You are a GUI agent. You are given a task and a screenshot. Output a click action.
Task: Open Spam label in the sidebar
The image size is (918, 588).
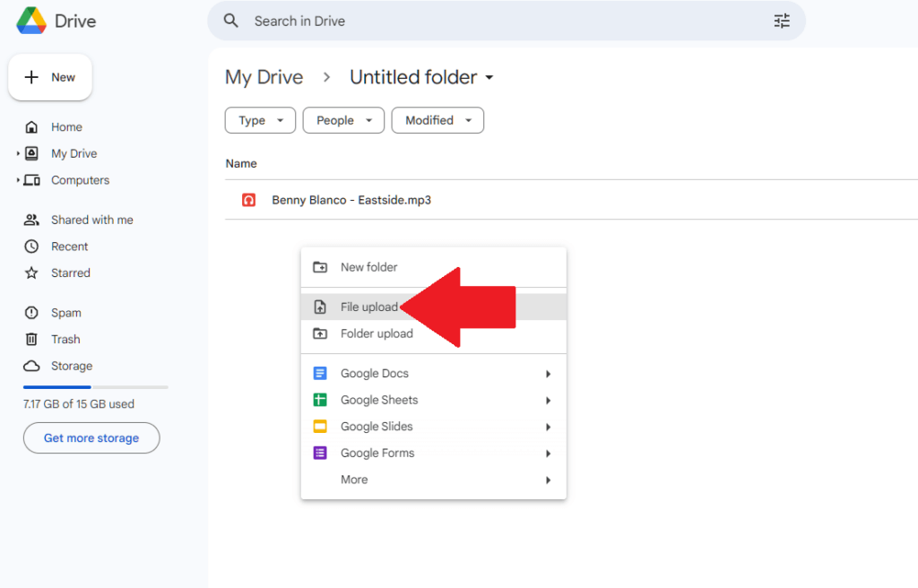[x=65, y=313]
